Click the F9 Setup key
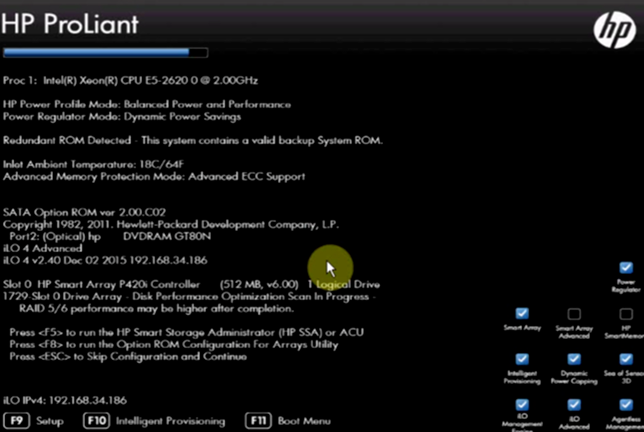The height and width of the screenshot is (432, 644). [16, 421]
